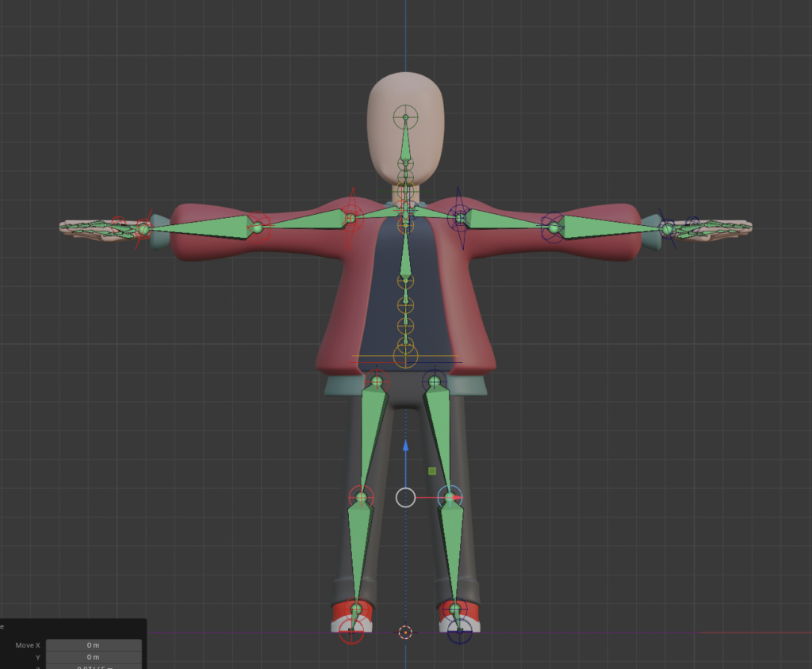812x669 pixels.
Task: Click the Move Y value field
Action: pyautogui.click(x=94, y=657)
